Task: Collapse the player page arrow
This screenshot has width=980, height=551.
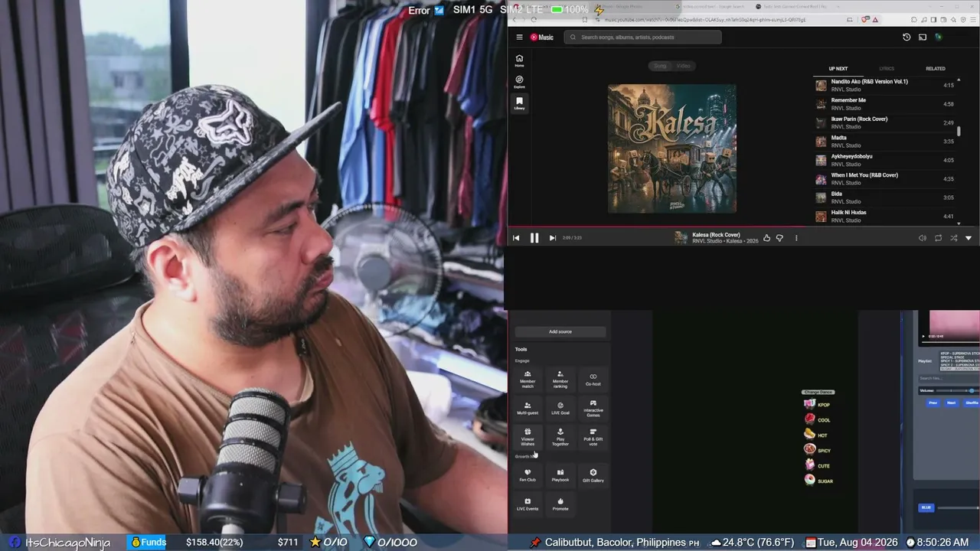Action: point(969,238)
